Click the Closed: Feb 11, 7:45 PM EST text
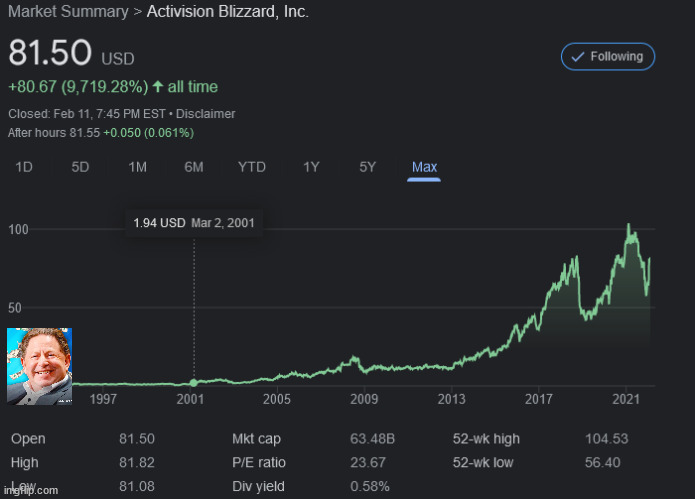Viewport: 695px width, 499px height. point(87,114)
